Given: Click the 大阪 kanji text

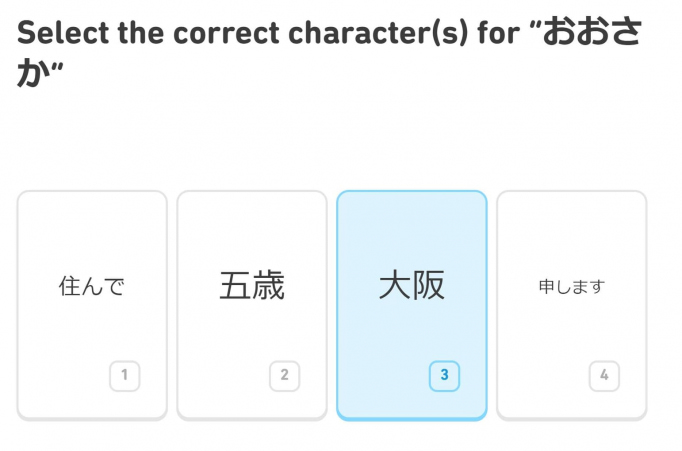Looking at the screenshot, I should pos(412,286).
